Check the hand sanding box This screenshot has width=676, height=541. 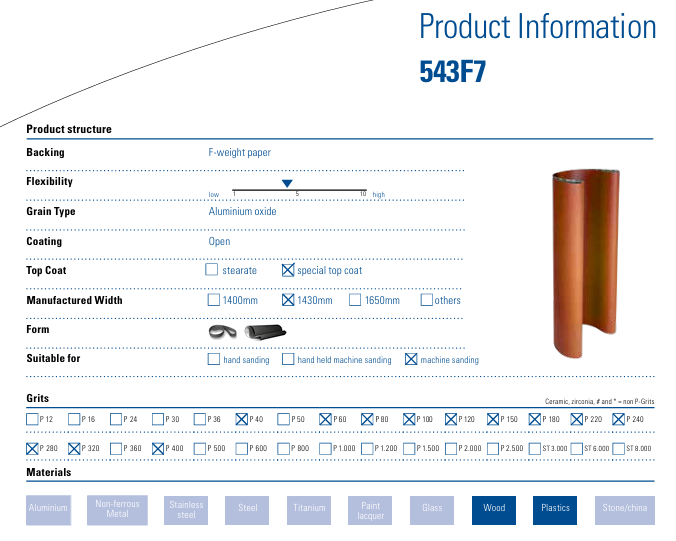213,359
